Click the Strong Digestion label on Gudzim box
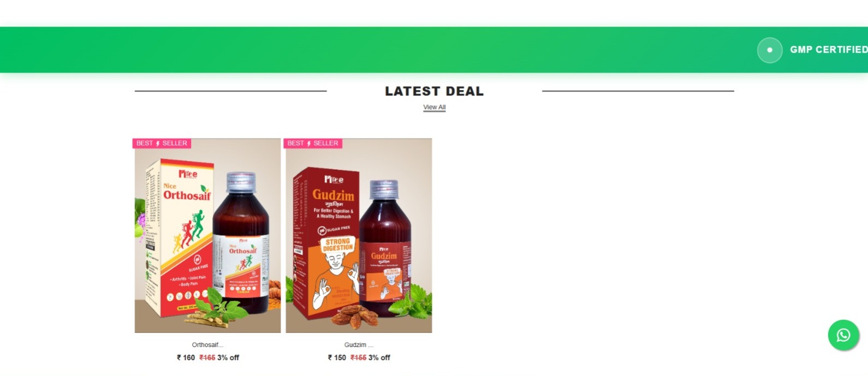 [x=338, y=244]
